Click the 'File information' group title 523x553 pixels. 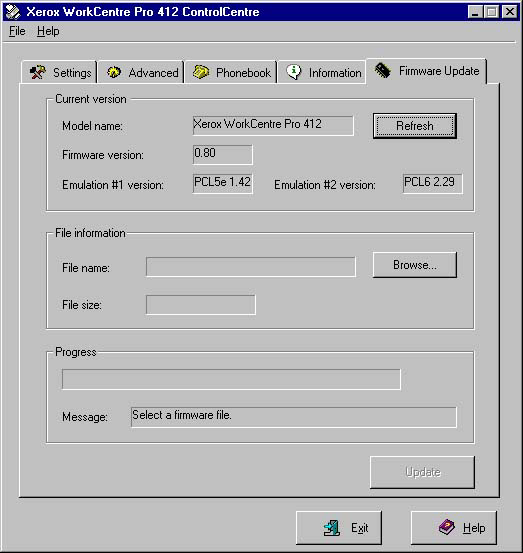point(90,233)
